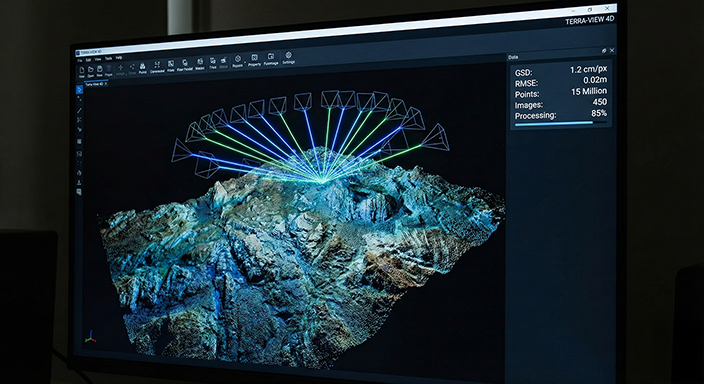Close the Terra View 4D document tab
This screenshot has height=384, width=704.
tap(106, 84)
